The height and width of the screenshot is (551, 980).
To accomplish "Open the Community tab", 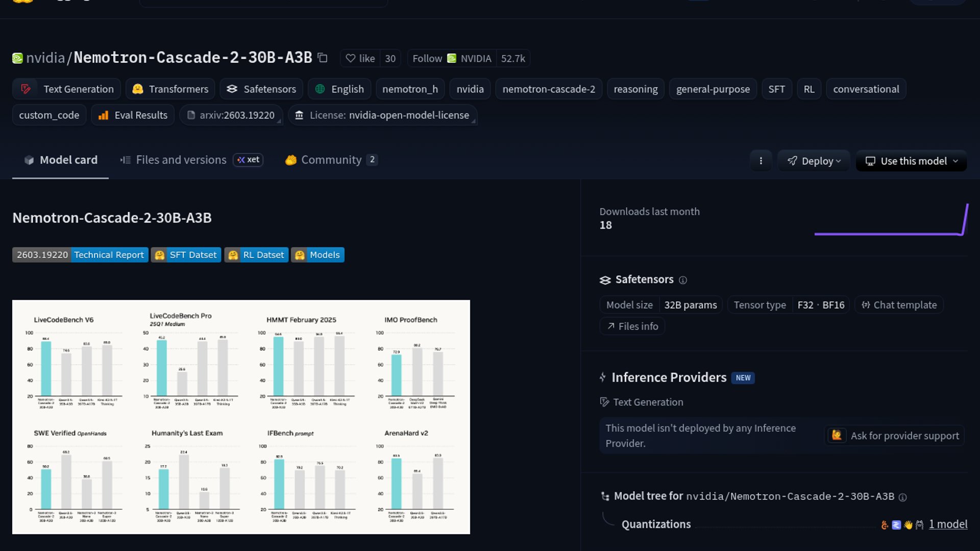I will click(331, 160).
